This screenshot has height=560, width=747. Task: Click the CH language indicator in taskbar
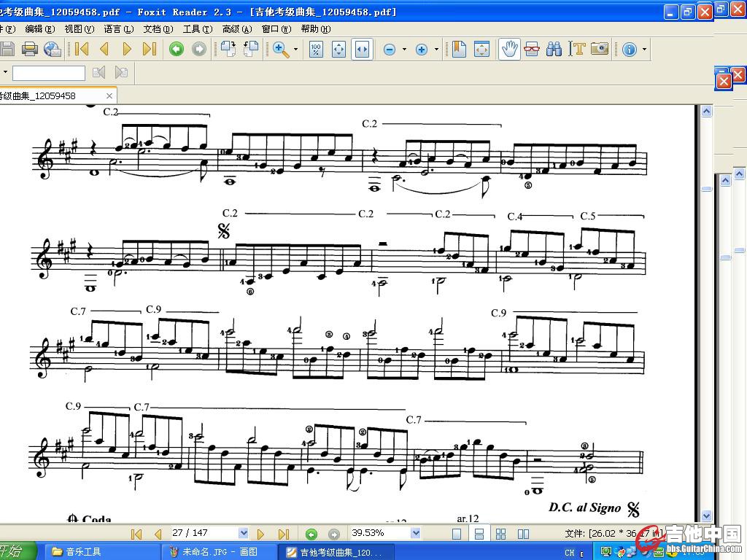click(569, 553)
